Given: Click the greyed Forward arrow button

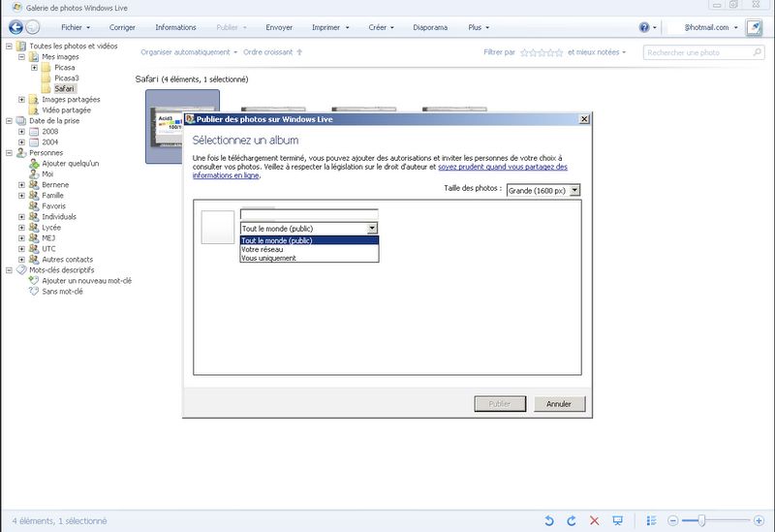Looking at the screenshot, I should coord(33,27).
